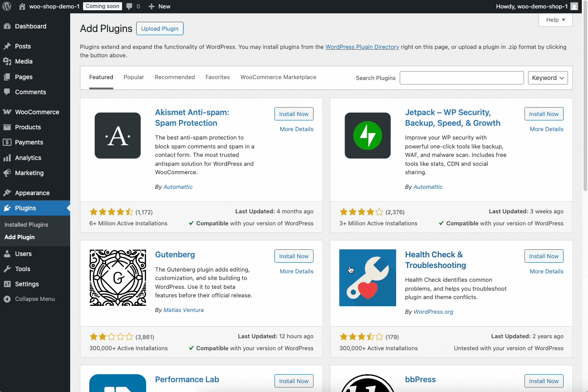Click the Search Plugins input field
Screen dimensions: 588x392
click(x=461, y=78)
